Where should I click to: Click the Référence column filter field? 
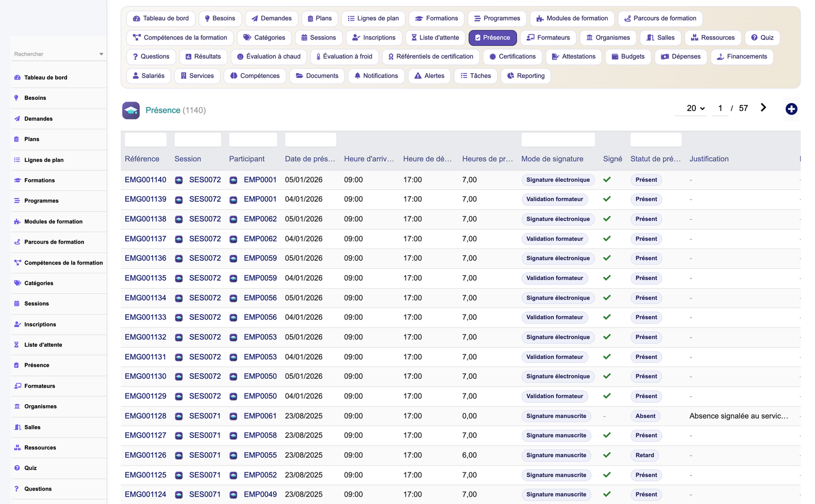(x=146, y=140)
